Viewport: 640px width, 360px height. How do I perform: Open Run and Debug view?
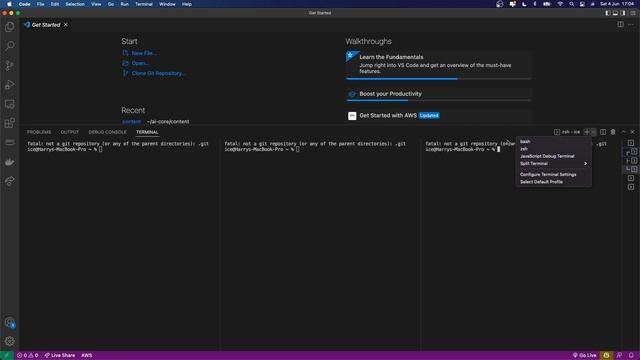click(x=10, y=84)
